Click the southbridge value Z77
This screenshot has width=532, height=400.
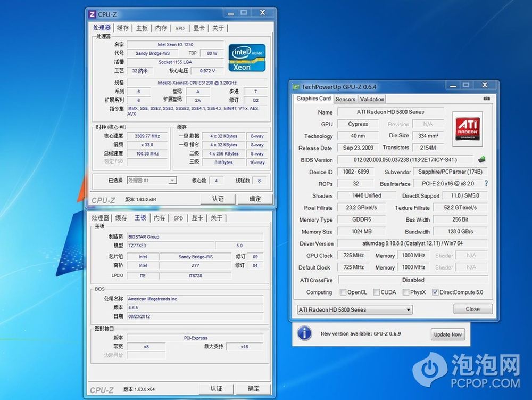click(195, 266)
